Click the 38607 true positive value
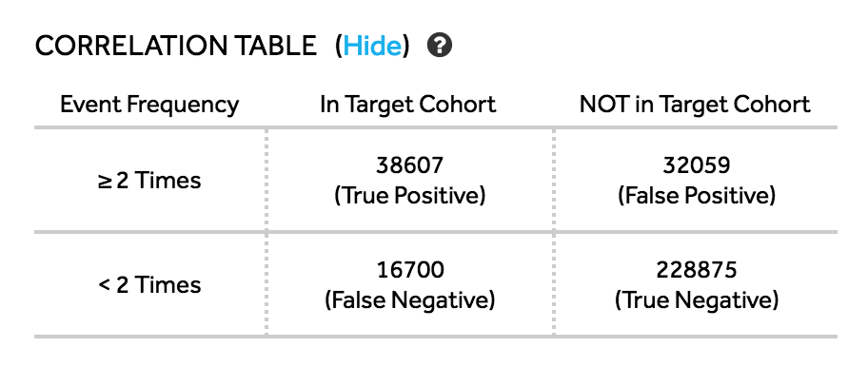The height and width of the screenshot is (367, 868). click(409, 164)
